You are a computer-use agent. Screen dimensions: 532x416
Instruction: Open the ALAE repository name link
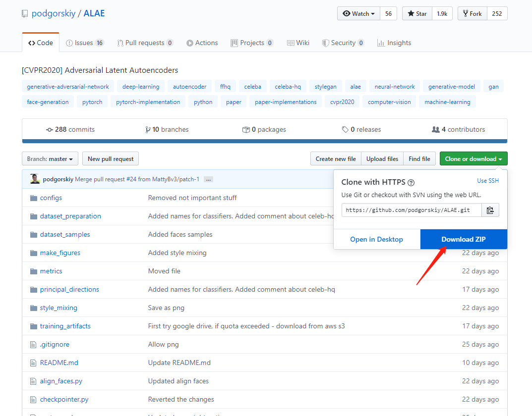point(94,13)
